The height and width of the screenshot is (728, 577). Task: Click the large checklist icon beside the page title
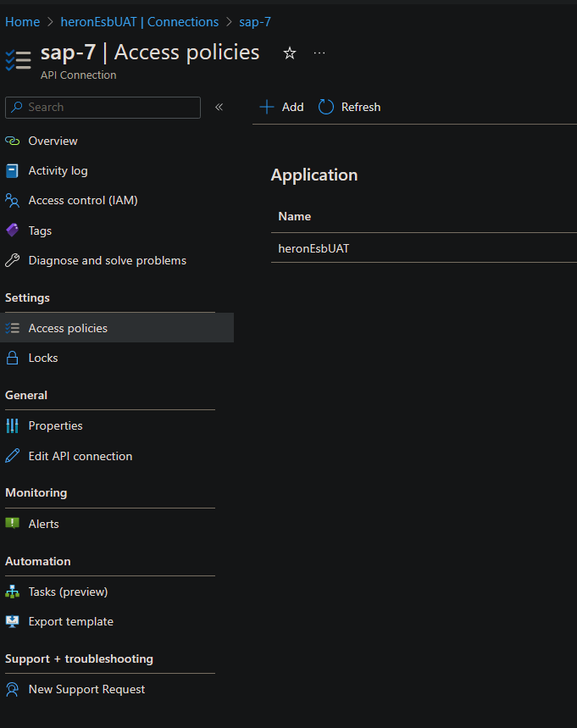click(x=18, y=60)
